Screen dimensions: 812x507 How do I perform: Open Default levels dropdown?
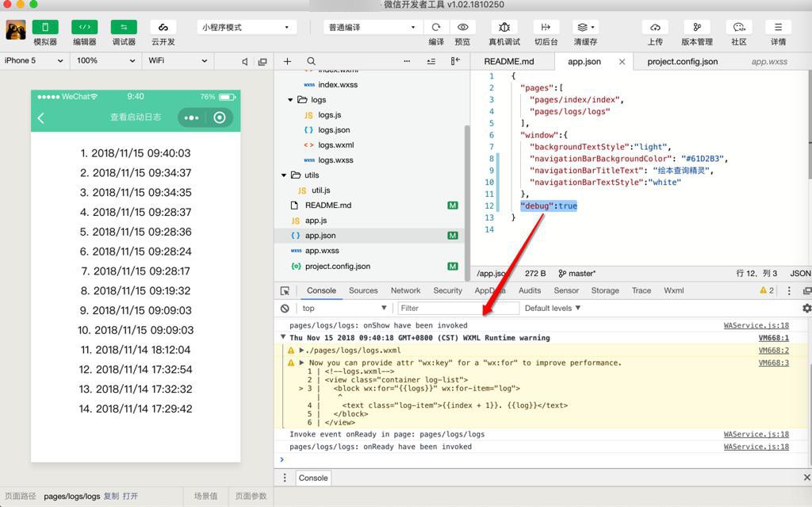tap(553, 308)
